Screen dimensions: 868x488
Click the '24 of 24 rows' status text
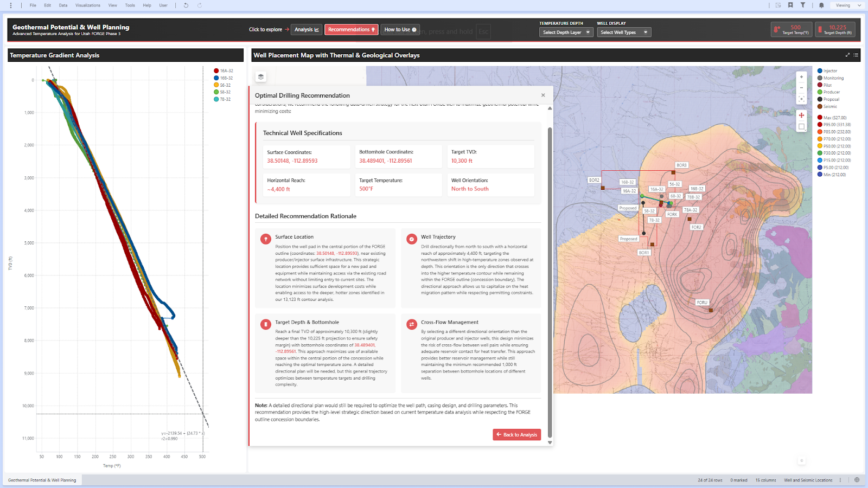pos(710,480)
